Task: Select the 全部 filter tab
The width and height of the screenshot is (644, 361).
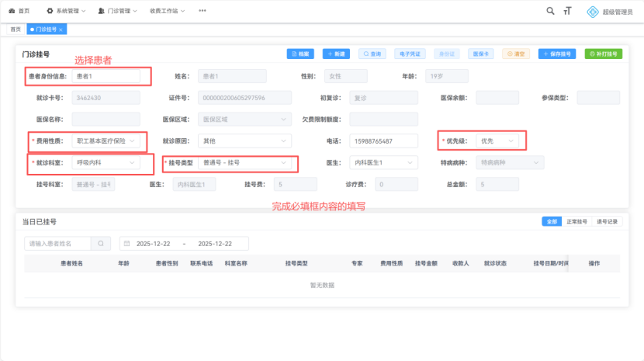Action: (x=552, y=221)
